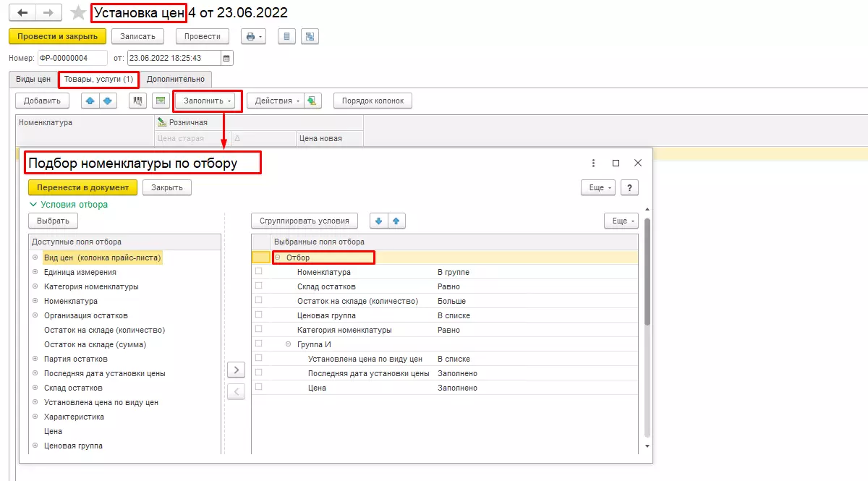The width and height of the screenshot is (868, 481).
Task: Click the structure icon after the report icon
Action: coord(310,36)
